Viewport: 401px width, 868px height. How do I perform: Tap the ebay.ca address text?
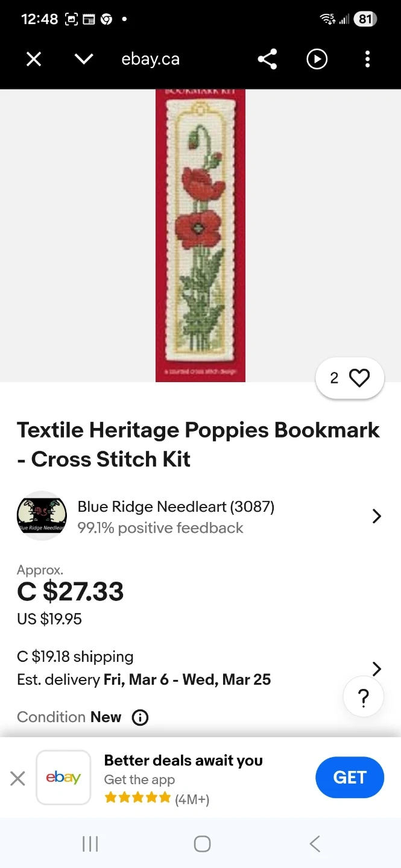150,59
